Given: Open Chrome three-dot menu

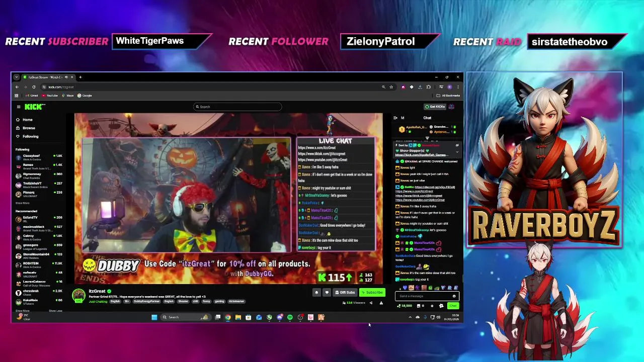Looking at the screenshot, I should click(x=458, y=87).
